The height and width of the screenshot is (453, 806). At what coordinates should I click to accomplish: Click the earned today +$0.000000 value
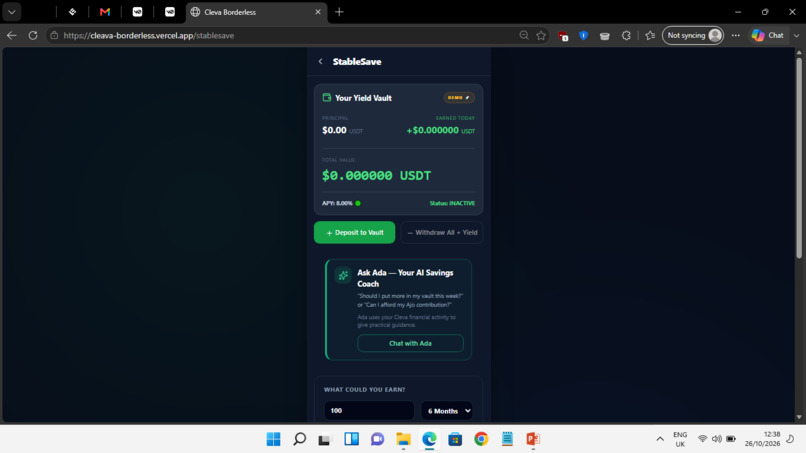click(441, 131)
